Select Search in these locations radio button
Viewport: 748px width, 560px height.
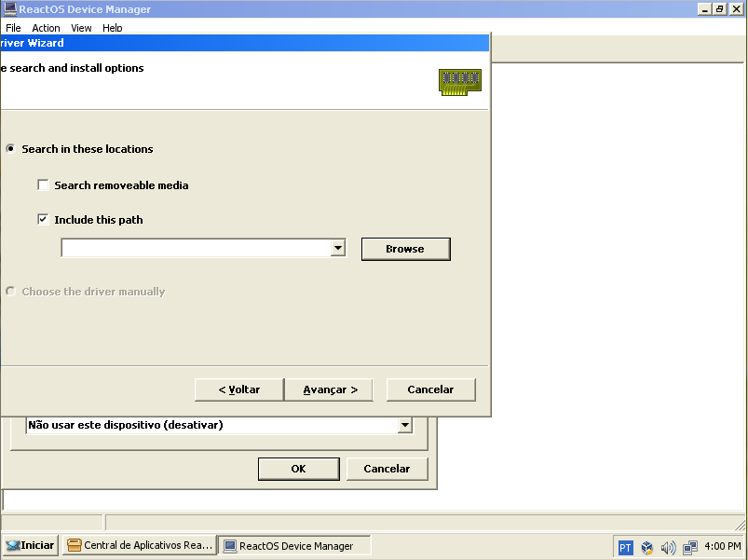click(x=10, y=149)
